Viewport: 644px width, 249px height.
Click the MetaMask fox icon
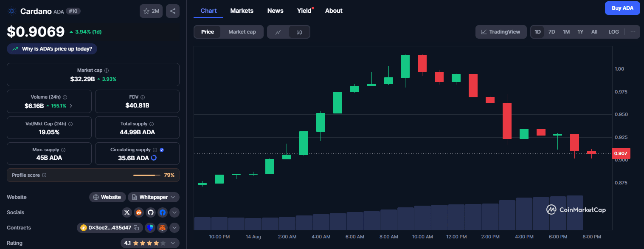163,228
